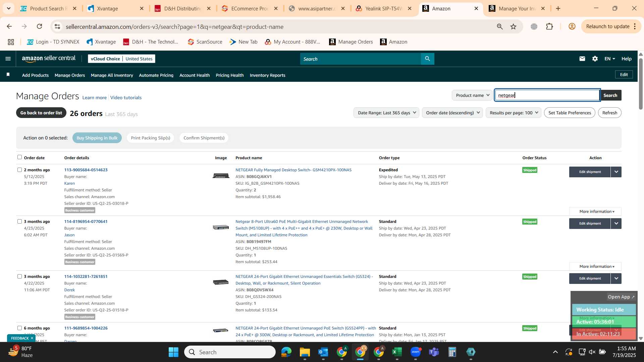644x362 pixels.
Task: Toggle the select-all orders checkbox
Action: pyautogui.click(x=19, y=157)
